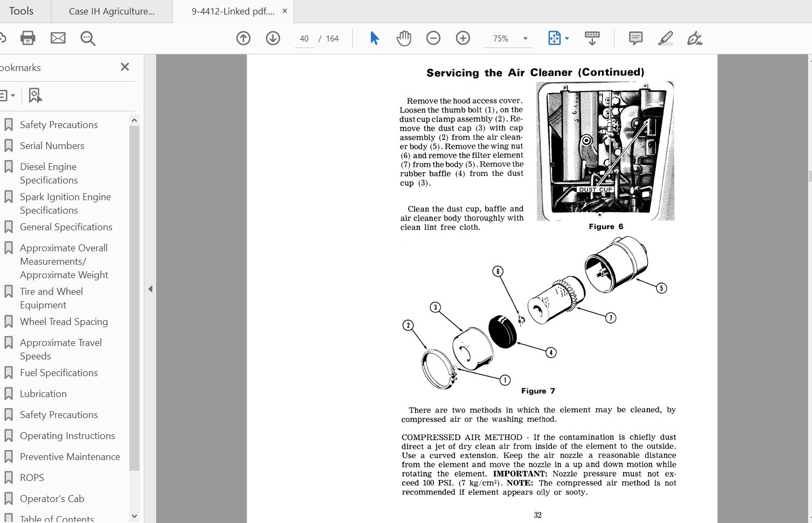Viewport: 812px width, 523px height.
Task: Go to Preventive Maintenance bookmark
Action: [70, 457]
